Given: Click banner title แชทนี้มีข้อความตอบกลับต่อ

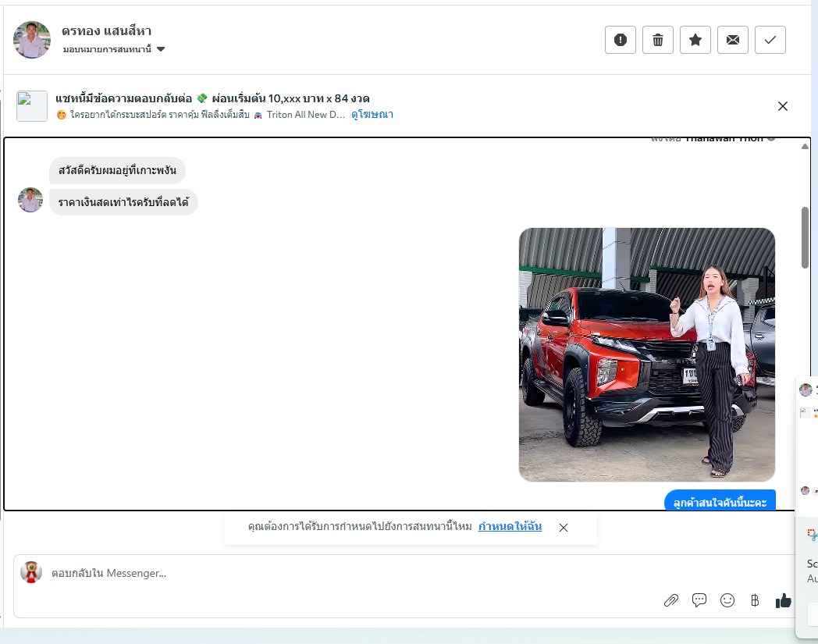Looking at the screenshot, I should tap(123, 98).
